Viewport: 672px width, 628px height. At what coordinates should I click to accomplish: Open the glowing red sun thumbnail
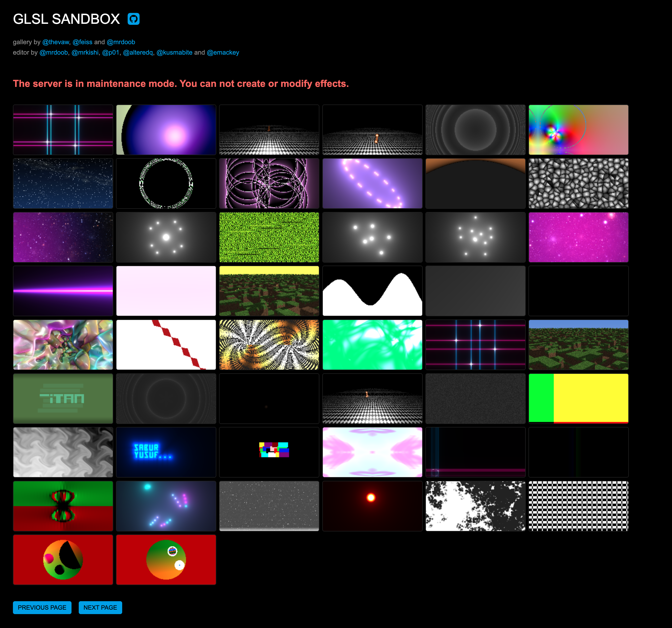click(372, 506)
